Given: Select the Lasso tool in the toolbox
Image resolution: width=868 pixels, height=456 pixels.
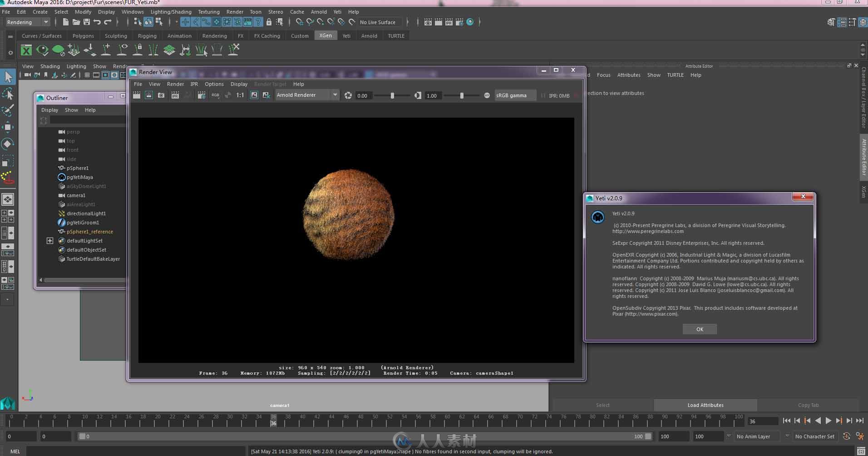Looking at the screenshot, I should coord(8,94).
